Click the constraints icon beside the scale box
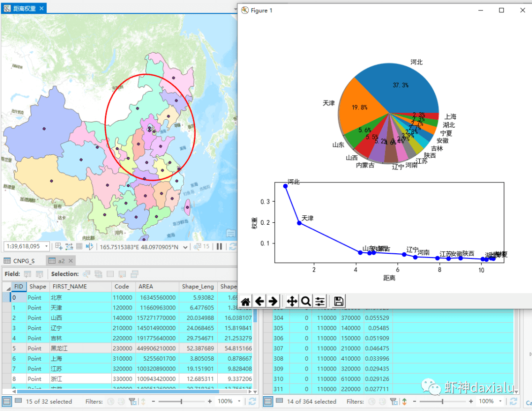The image size is (532, 411). tap(69, 246)
